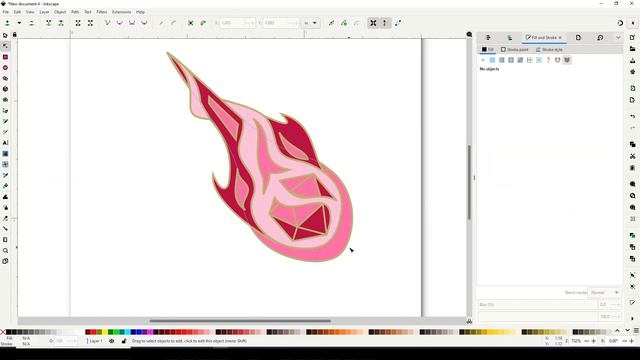Select the Spiral tool
The image size is (640, 360).
(x=5, y=100)
